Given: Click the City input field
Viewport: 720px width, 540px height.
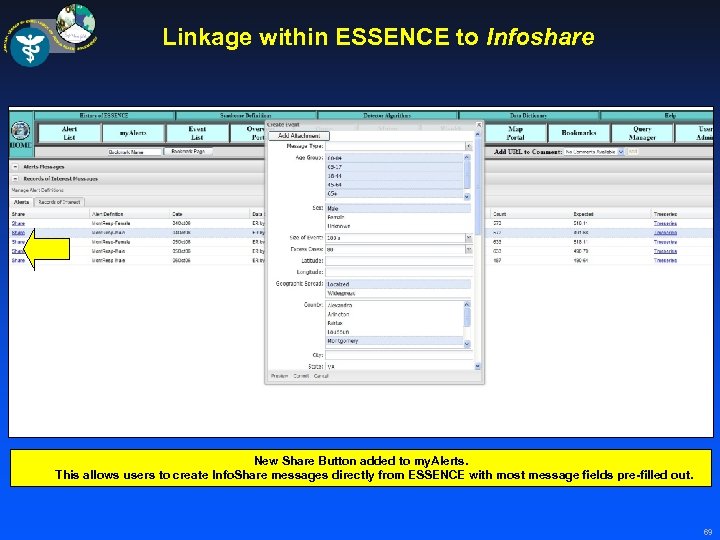Looking at the screenshot, I should coord(399,355).
